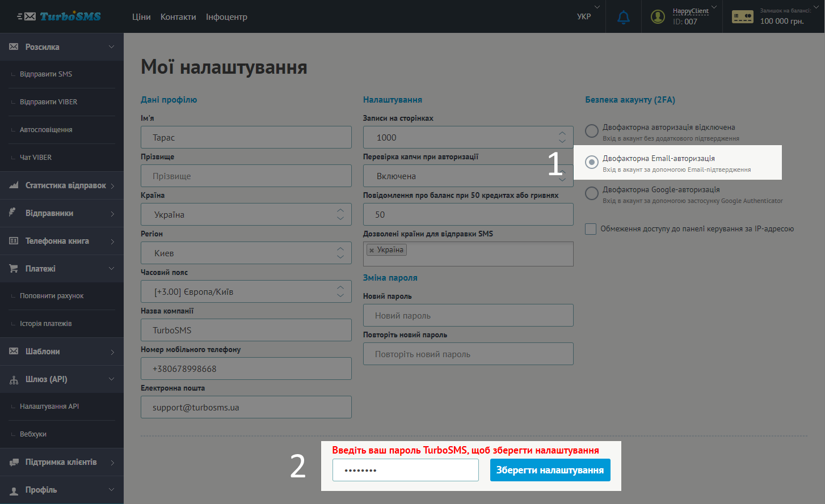Expand the Відправники sidebar section
The width and height of the screenshot is (825, 504).
pos(112,214)
